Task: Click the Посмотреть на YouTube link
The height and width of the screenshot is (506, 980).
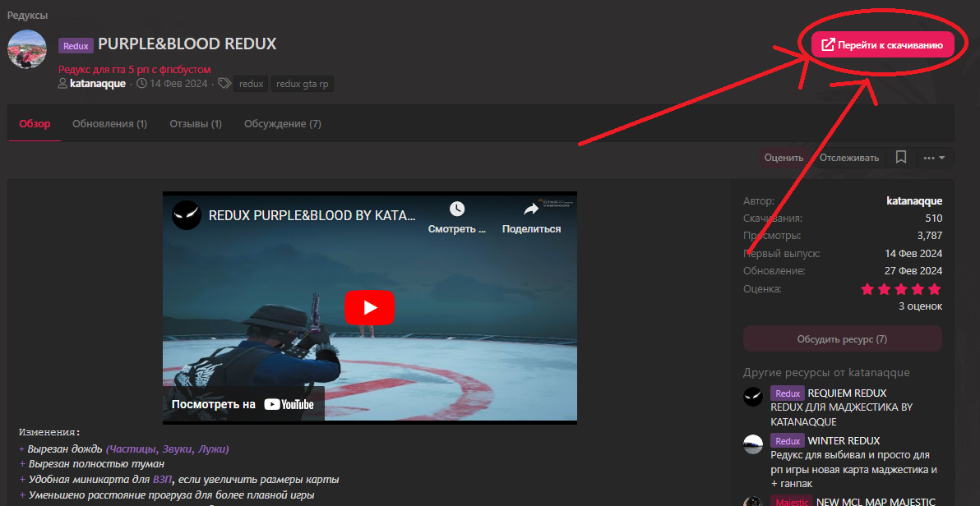Action: (x=243, y=404)
